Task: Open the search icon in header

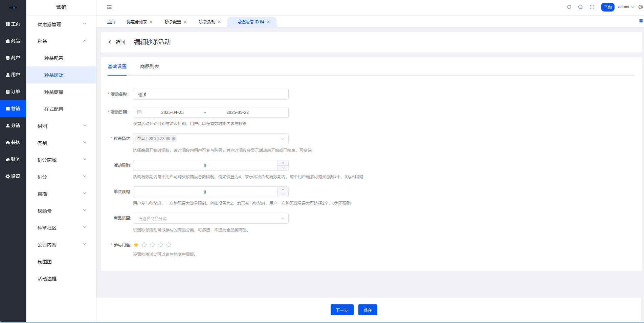Action: click(x=580, y=7)
